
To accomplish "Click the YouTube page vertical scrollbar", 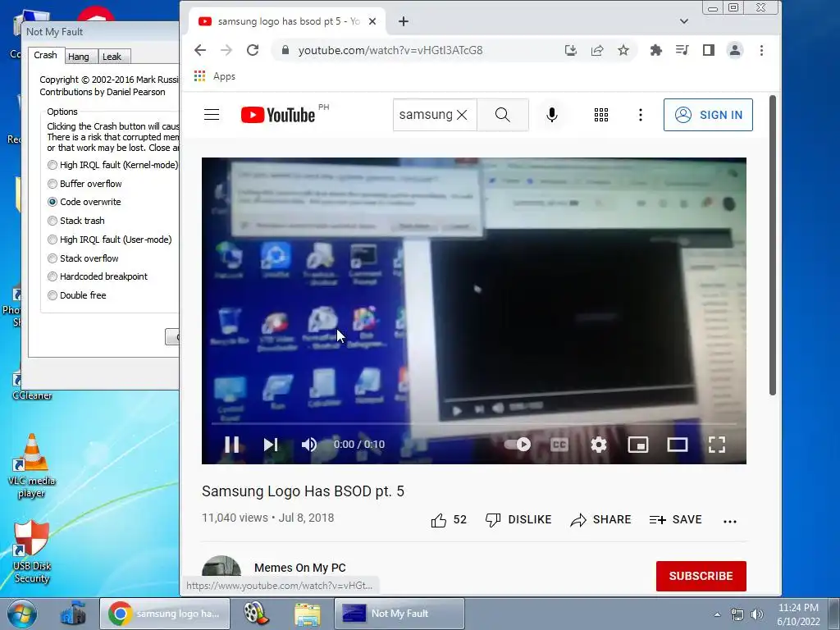I will (773, 245).
